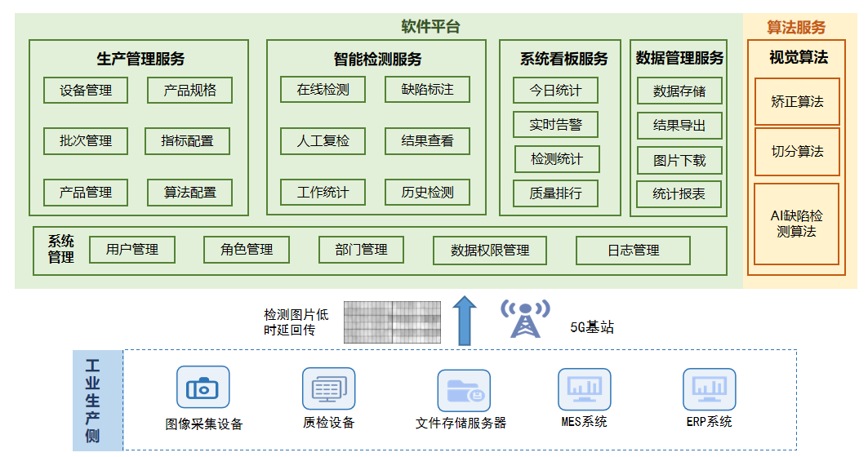
Task: Click the 在线检测 box
Action: [323, 90]
